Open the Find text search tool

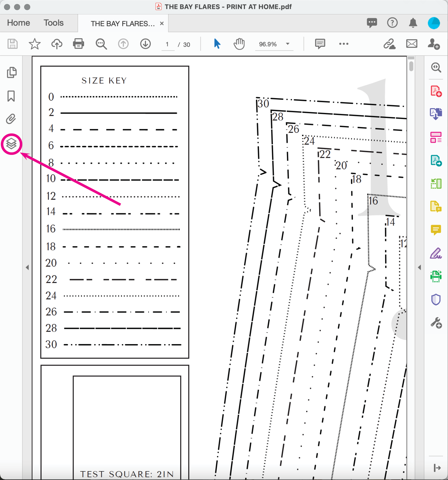(x=101, y=44)
